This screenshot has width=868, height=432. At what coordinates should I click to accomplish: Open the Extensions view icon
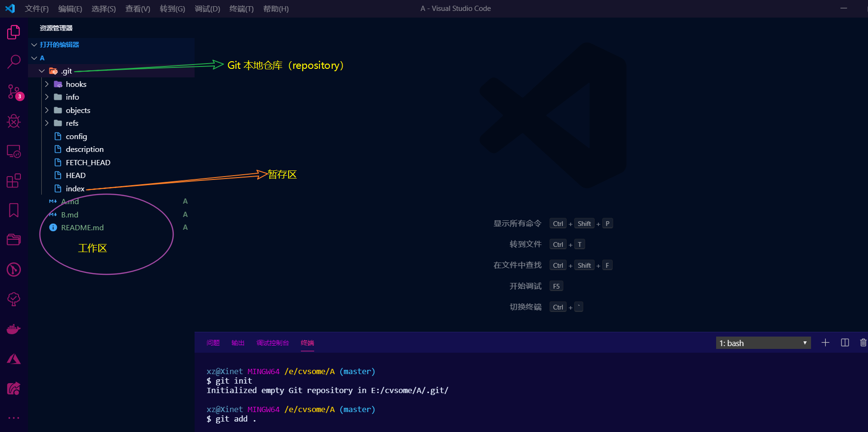(14, 181)
